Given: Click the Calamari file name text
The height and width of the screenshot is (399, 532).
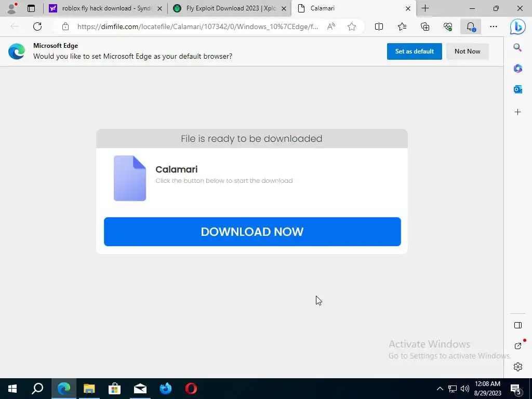Looking at the screenshot, I should click(177, 169).
